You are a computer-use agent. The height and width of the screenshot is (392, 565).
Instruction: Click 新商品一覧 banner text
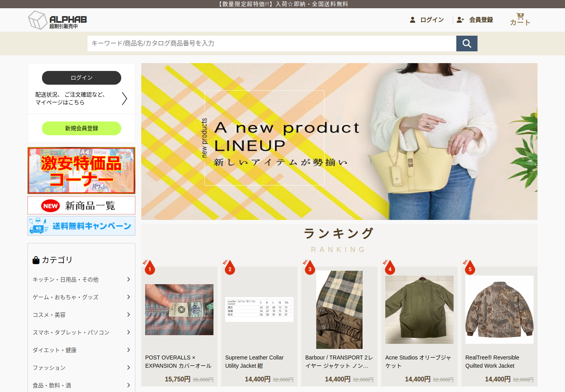coord(90,206)
